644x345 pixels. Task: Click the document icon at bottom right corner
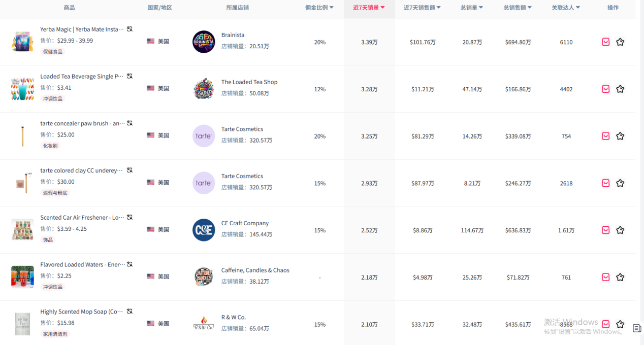[x=637, y=328]
